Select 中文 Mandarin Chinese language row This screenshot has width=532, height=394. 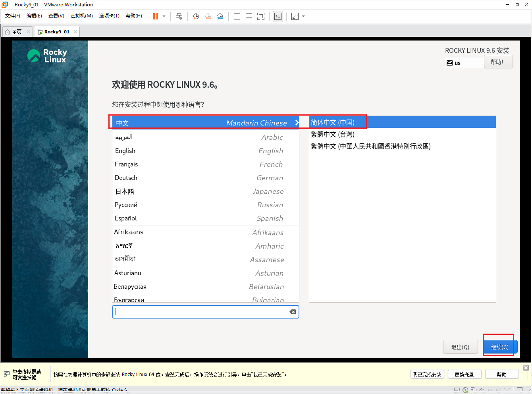coord(205,123)
